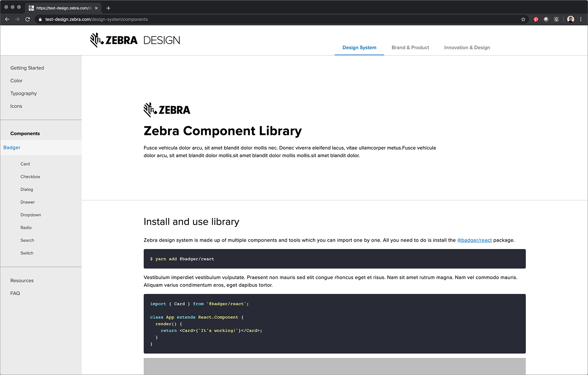This screenshot has width=588, height=375.
Task: Click the Install and use library heading
Action: [191, 222]
